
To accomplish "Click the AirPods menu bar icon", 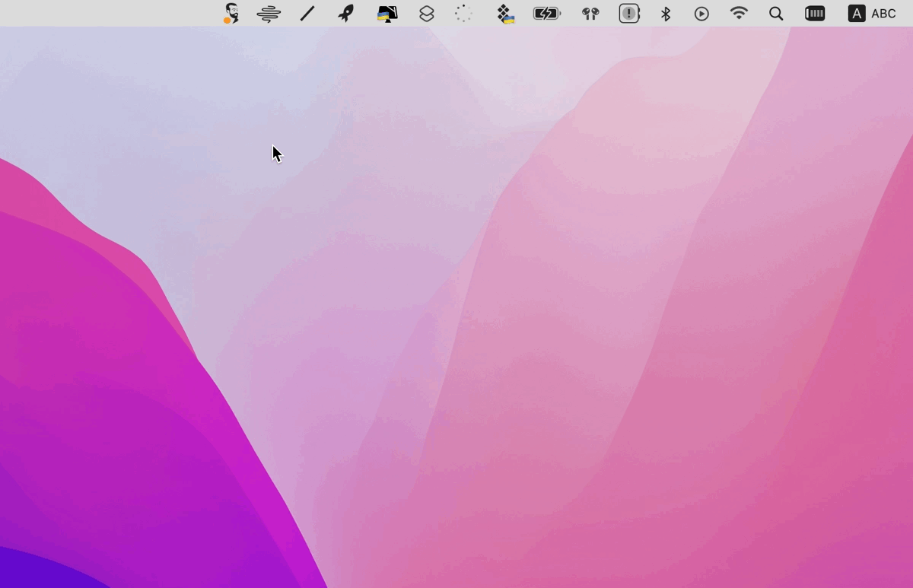I will tap(590, 14).
